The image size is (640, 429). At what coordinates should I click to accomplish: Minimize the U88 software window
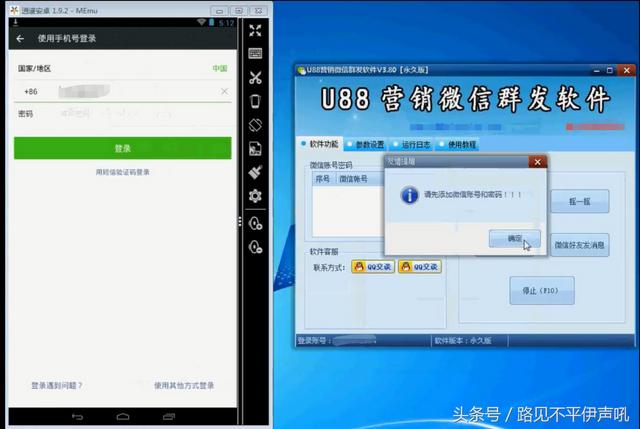597,71
